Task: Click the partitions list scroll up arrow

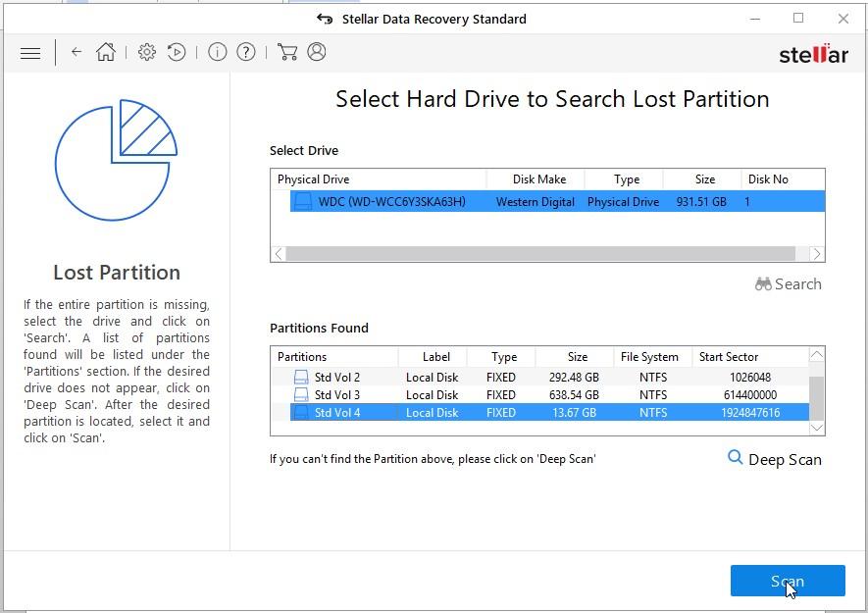Action: [817, 355]
